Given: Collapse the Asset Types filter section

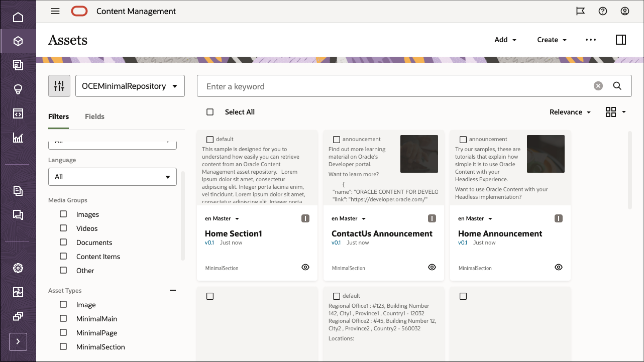Looking at the screenshot, I should click(173, 290).
